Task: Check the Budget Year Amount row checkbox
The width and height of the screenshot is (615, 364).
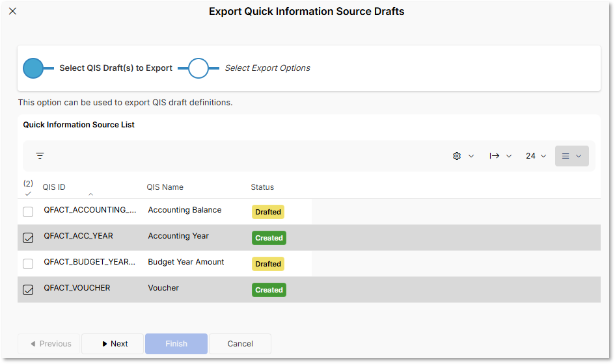Action: point(28,264)
